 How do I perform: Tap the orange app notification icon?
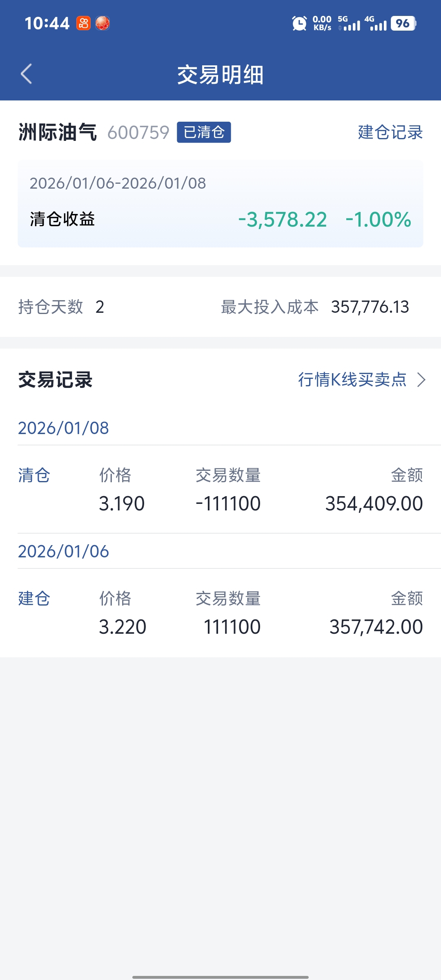click(83, 23)
